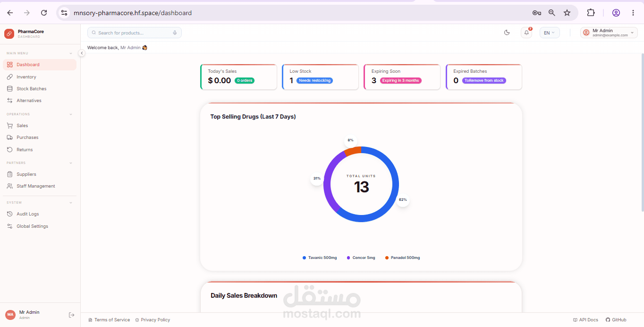Image resolution: width=644 pixels, height=327 pixels.
Task: Open Terms of Service link
Action: click(109, 320)
